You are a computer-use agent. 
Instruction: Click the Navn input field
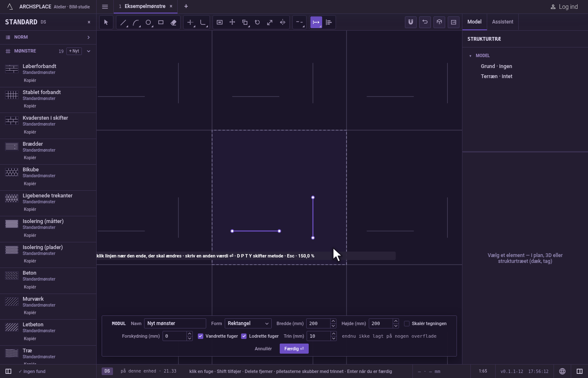point(175,323)
